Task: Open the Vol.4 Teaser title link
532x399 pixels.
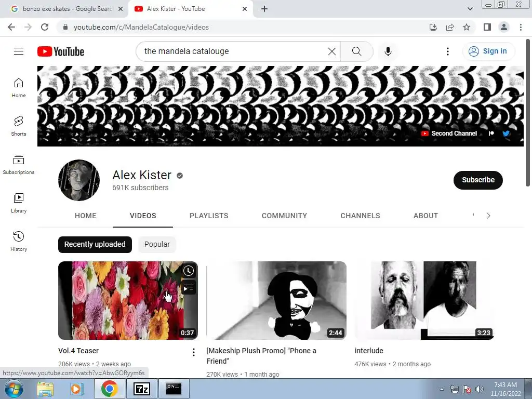Action: [x=78, y=351]
